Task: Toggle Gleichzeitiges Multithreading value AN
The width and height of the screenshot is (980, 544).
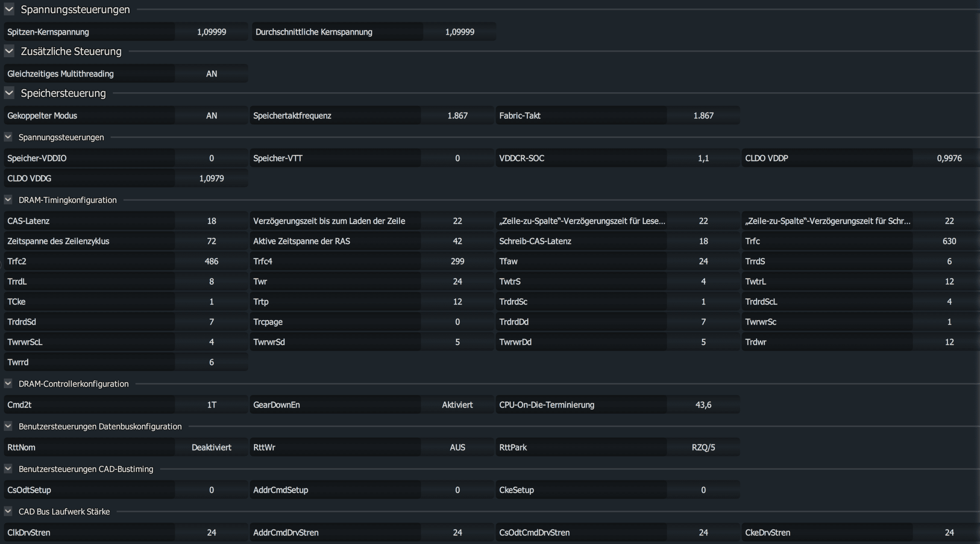Action: point(211,73)
